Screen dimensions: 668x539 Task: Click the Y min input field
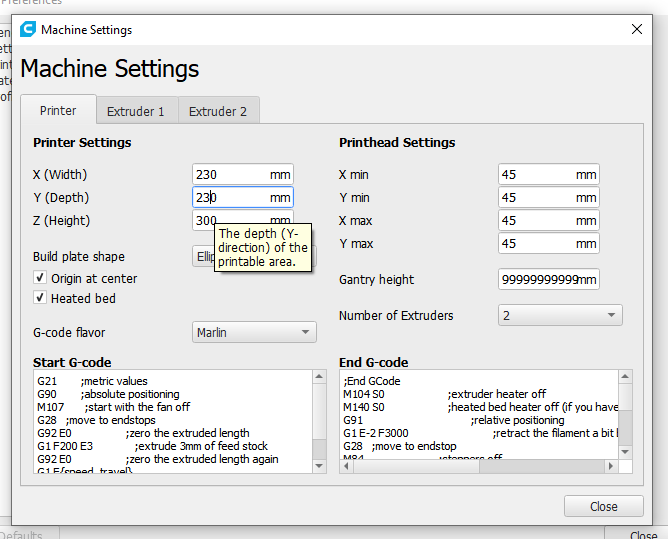click(x=549, y=197)
